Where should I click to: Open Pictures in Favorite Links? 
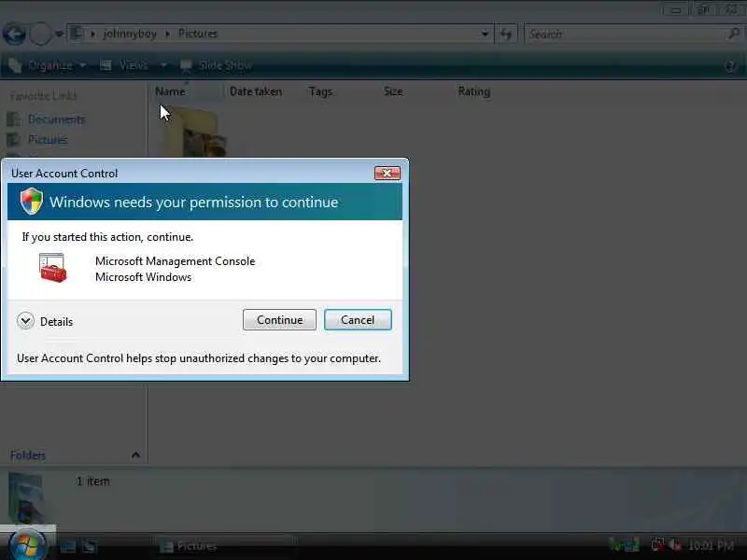click(38, 139)
